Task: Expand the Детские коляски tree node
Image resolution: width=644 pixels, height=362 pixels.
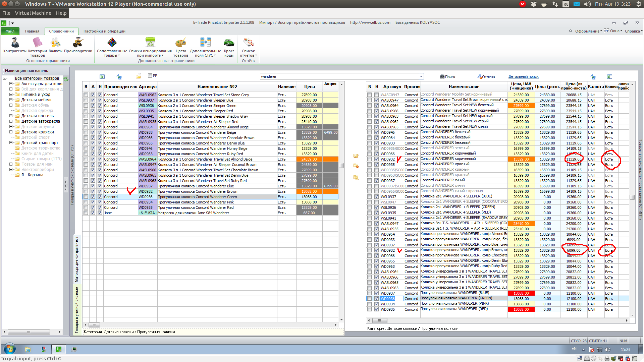Action: [11, 132]
